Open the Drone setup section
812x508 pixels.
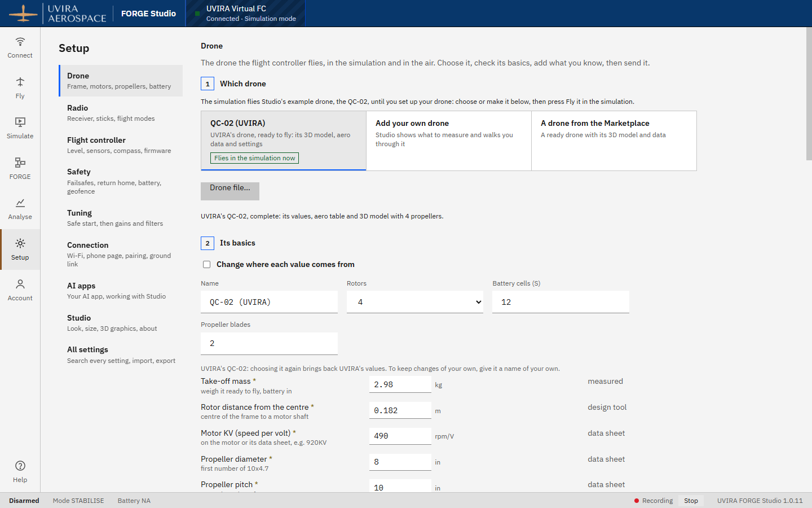pos(121,81)
